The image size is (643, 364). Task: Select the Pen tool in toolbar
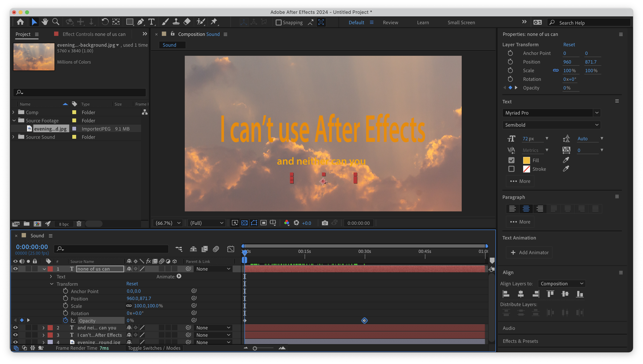[x=140, y=22]
